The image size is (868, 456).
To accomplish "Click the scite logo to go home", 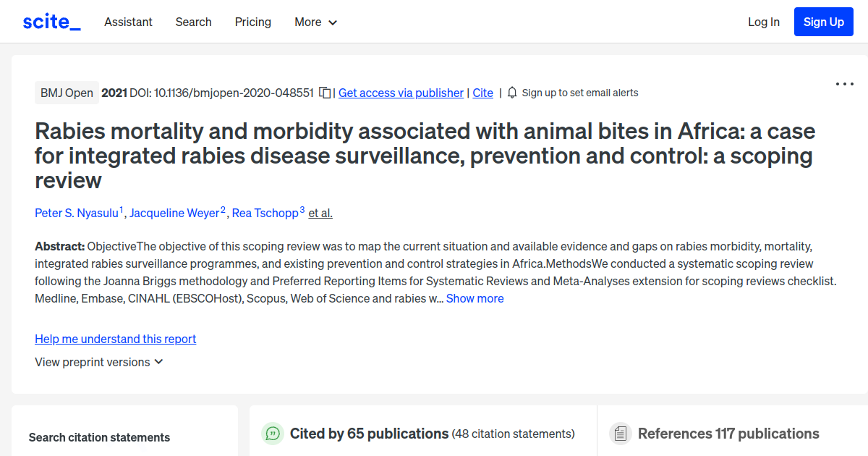I will (51, 21).
